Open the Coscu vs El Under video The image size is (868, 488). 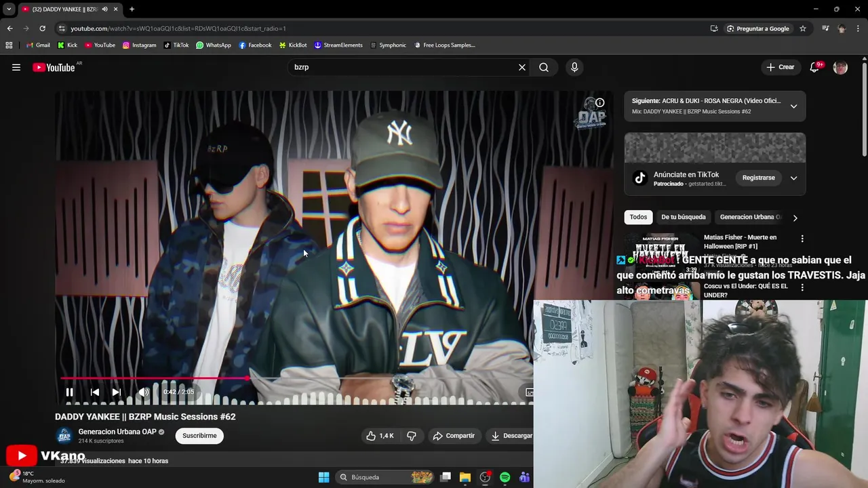[x=745, y=291]
